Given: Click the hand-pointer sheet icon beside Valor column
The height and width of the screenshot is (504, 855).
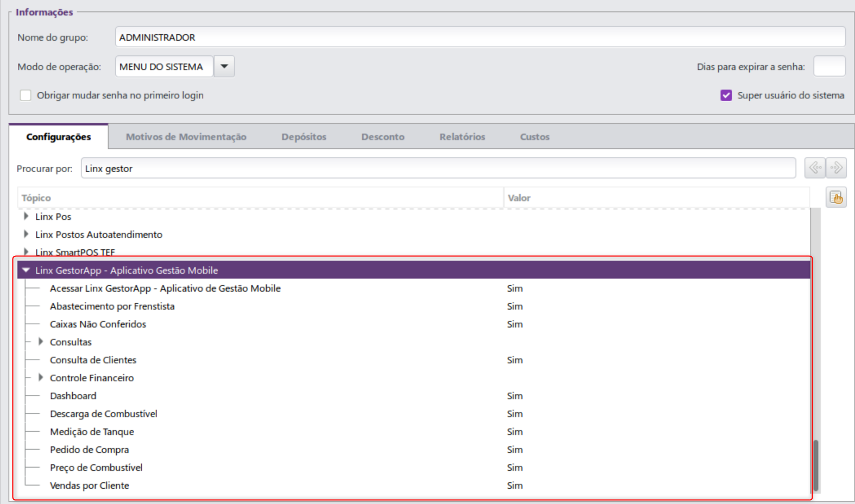Looking at the screenshot, I should [x=836, y=197].
